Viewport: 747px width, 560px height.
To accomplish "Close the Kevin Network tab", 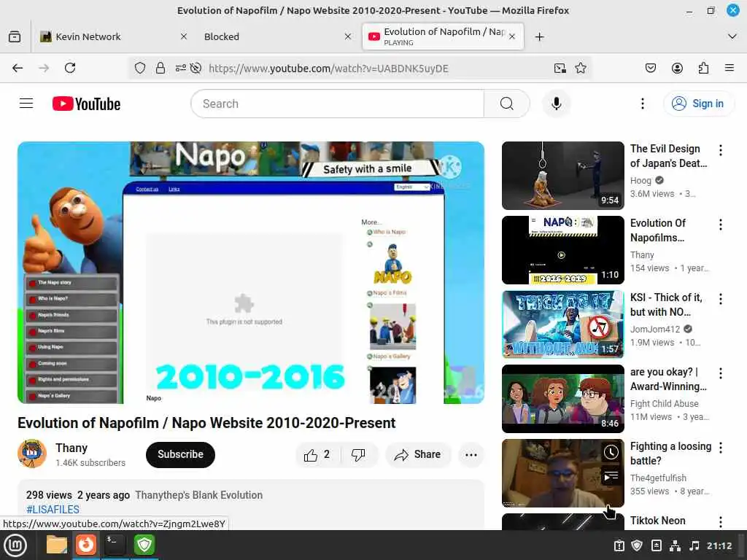I will pyautogui.click(x=183, y=36).
